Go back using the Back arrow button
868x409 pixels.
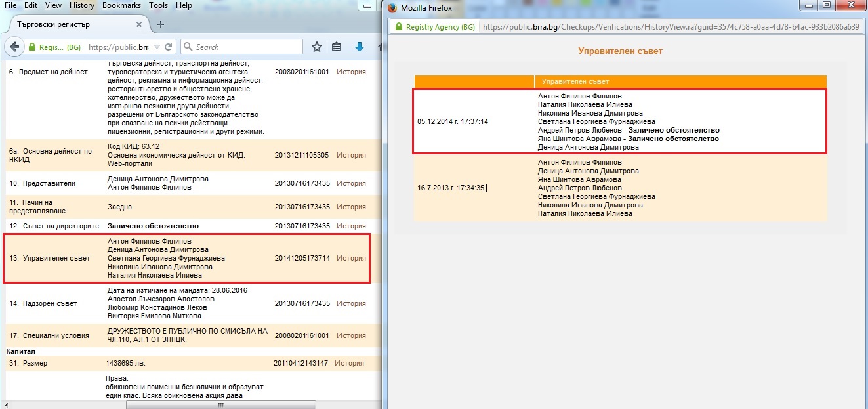14,47
